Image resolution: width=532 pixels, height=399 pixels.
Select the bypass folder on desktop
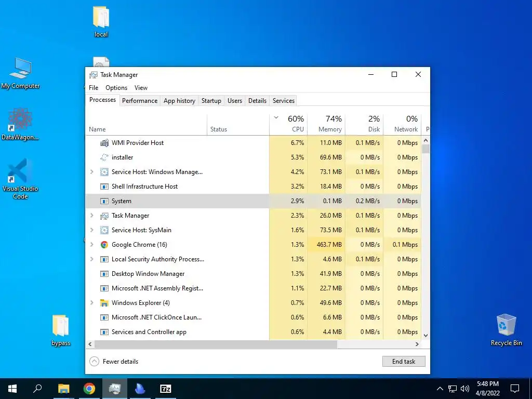(61, 330)
